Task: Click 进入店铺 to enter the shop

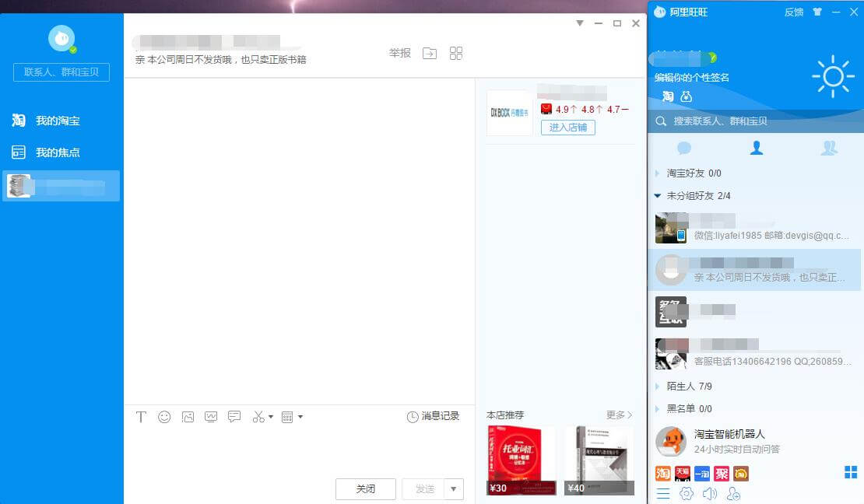Action: click(568, 128)
